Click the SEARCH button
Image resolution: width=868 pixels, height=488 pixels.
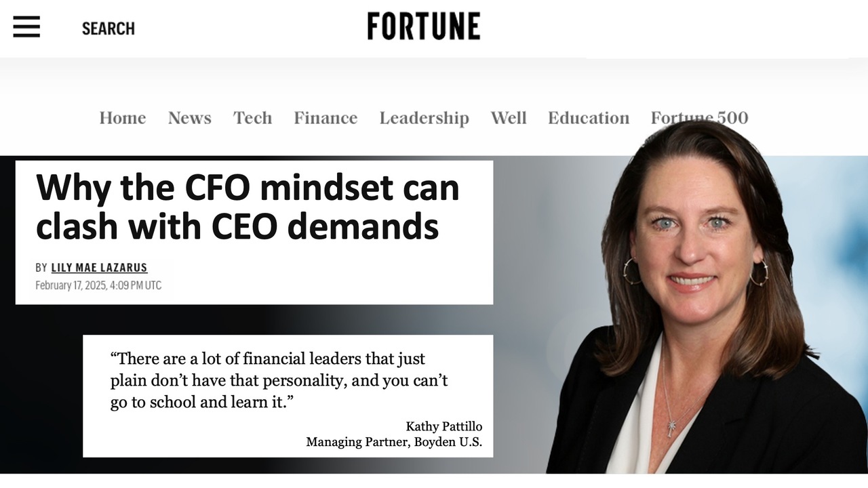point(108,28)
